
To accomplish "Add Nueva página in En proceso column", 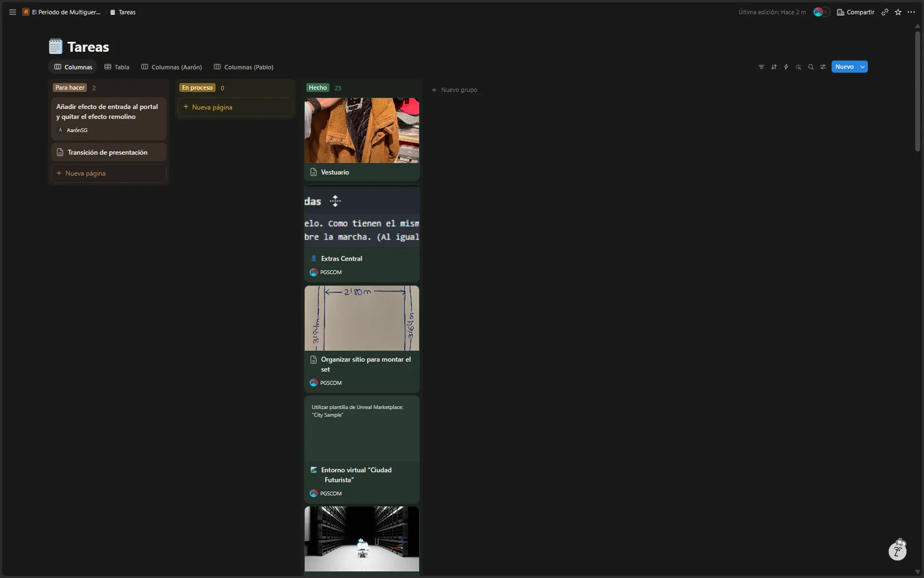I will pyautogui.click(x=235, y=107).
